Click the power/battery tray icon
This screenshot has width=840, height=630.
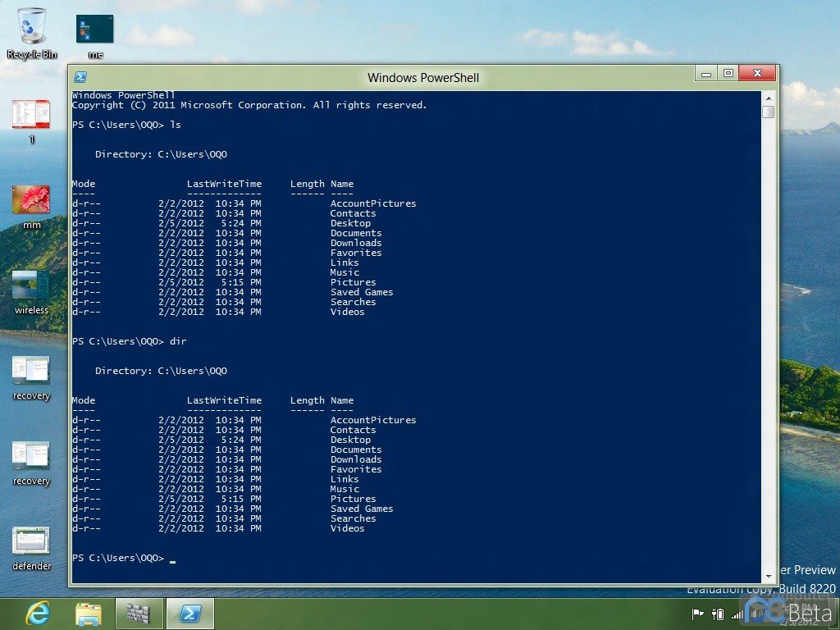tap(718, 614)
